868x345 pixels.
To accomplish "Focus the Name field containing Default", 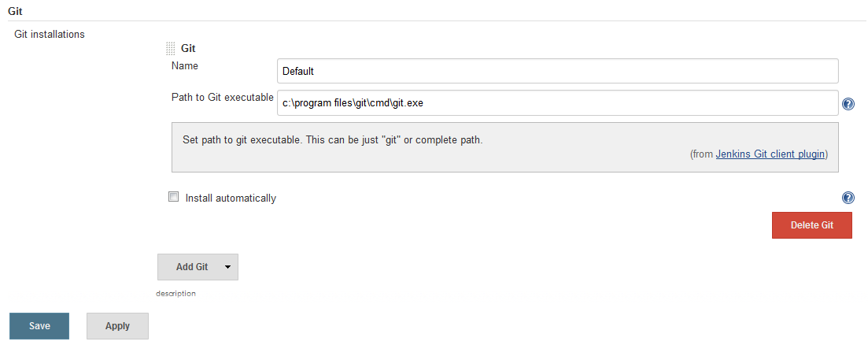I will (x=557, y=72).
